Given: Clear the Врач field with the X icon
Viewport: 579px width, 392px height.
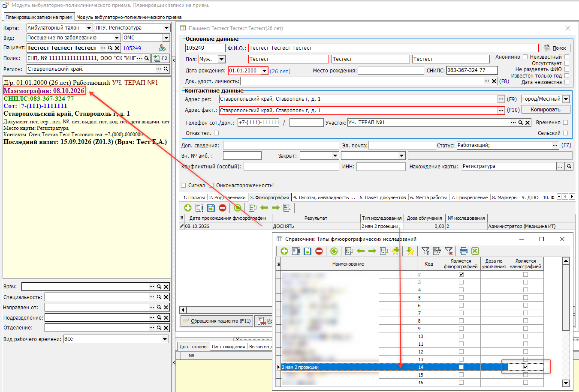Looking at the screenshot, I should pyautogui.click(x=166, y=287).
